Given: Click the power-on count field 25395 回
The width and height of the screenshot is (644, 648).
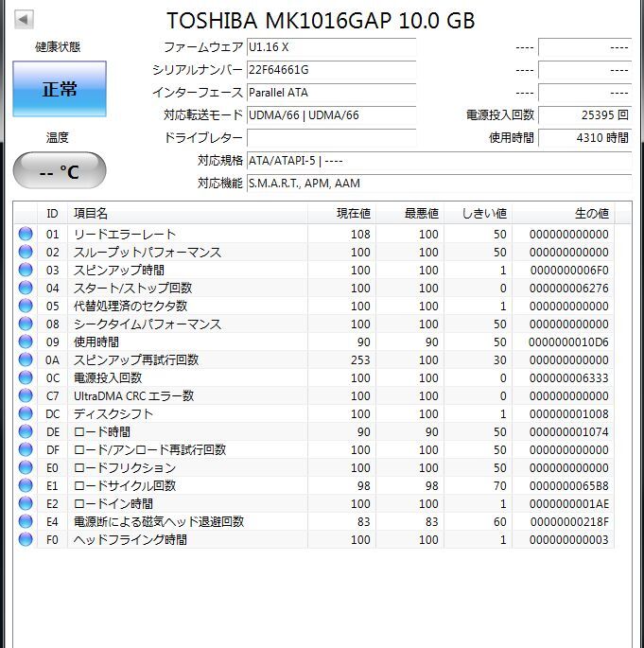Looking at the screenshot, I should point(585,114).
